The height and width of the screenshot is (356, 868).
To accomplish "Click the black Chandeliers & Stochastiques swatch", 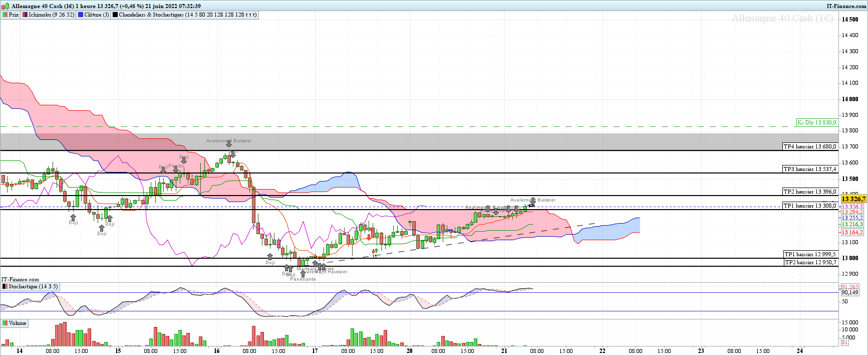I will click(x=115, y=15).
